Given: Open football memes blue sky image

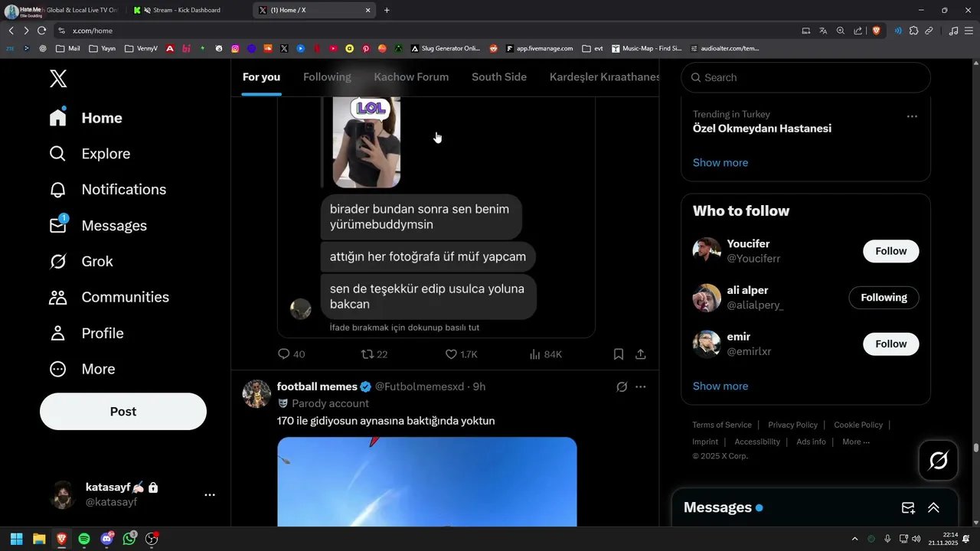Looking at the screenshot, I should (426, 481).
